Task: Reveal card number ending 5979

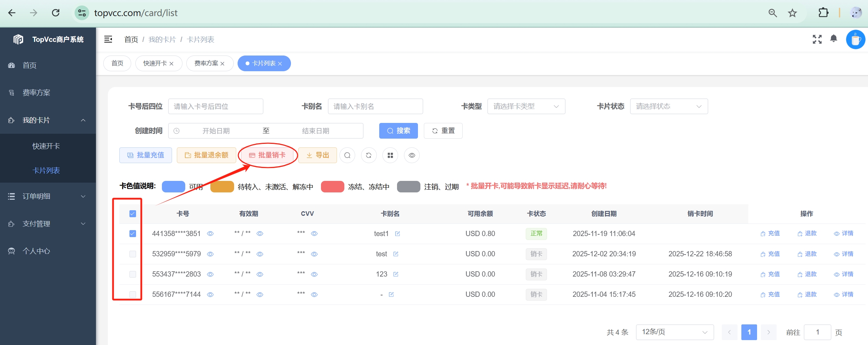Action: [x=210, y=254]
